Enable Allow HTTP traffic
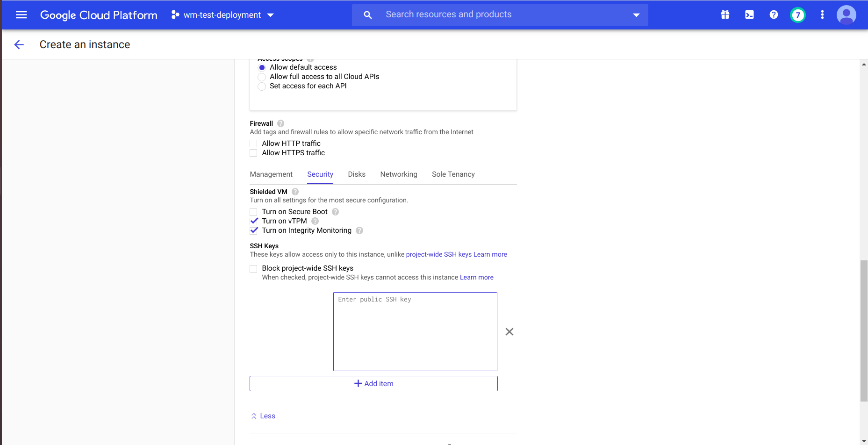 pyautogui.click(x=253, y=143)
